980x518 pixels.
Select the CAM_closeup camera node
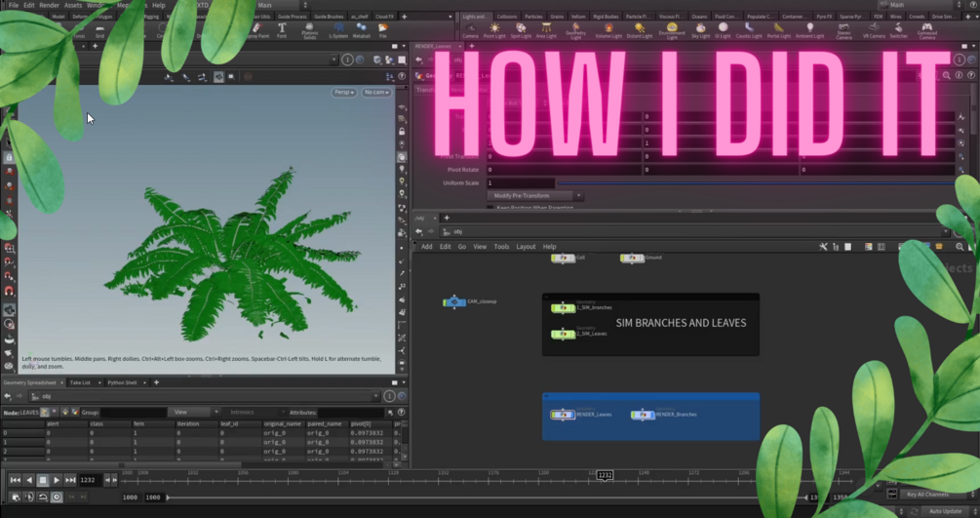click(x=454, y=302)
